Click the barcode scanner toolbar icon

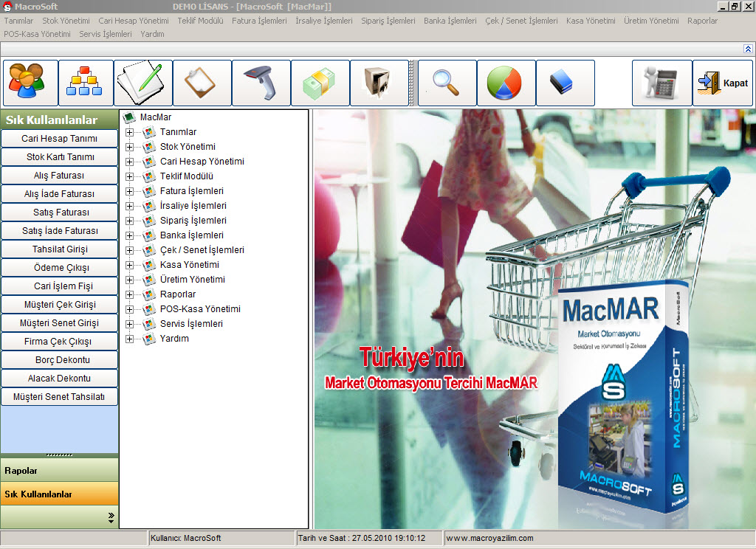(261, 83)
